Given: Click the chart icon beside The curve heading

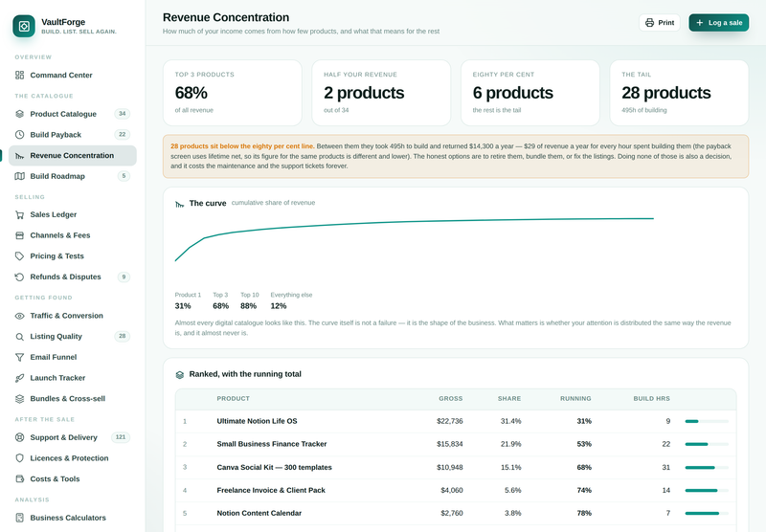Looking at the screenshot, I should pos(179,204).
